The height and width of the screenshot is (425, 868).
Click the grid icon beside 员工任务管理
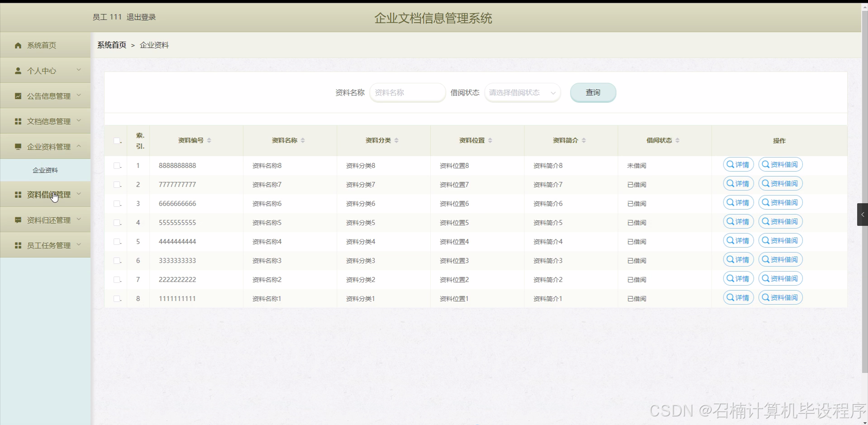coord(18,245)
